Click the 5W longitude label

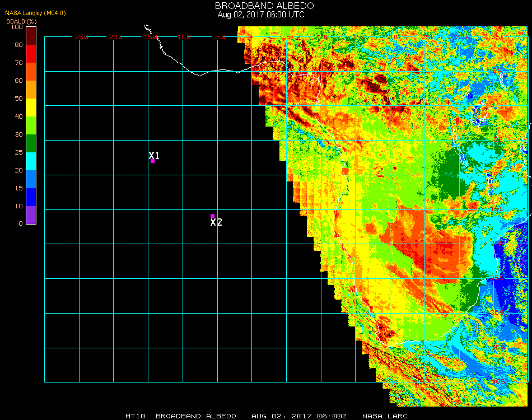tap(221, 37)
